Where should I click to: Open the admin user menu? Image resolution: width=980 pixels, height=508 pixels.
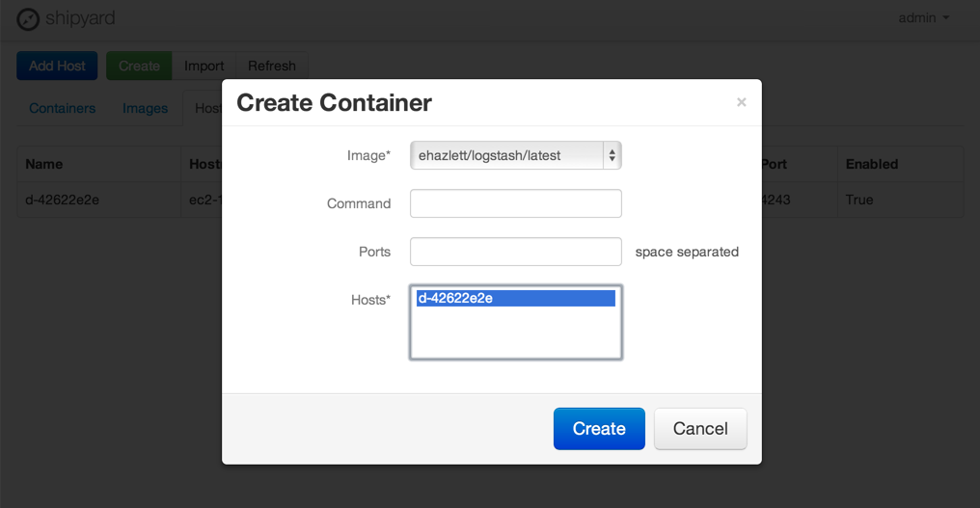point(923,17)
